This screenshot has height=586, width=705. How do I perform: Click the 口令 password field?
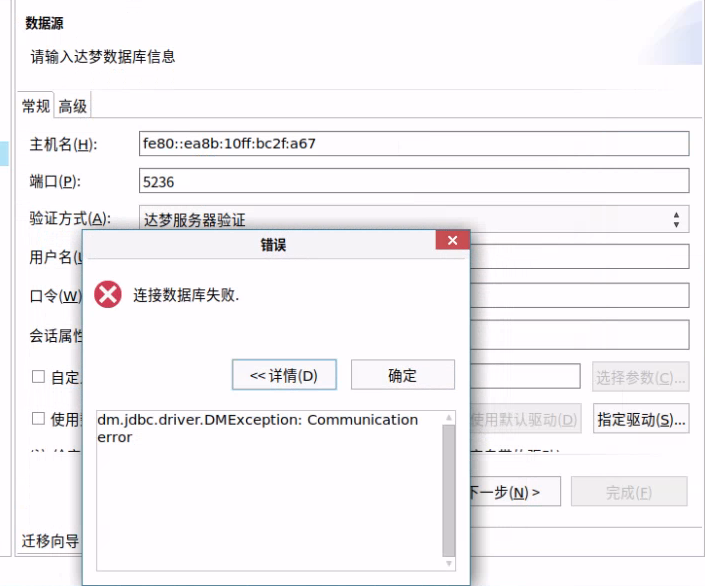coord(579,295)
